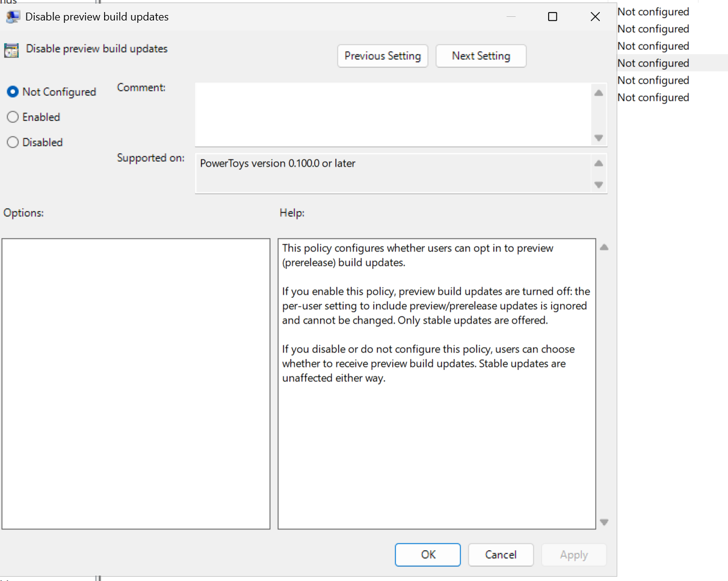The width and height of the screenshot is (728, 581).
Task: Click inside the Comment text box
Action: click(x=393, y=114)
